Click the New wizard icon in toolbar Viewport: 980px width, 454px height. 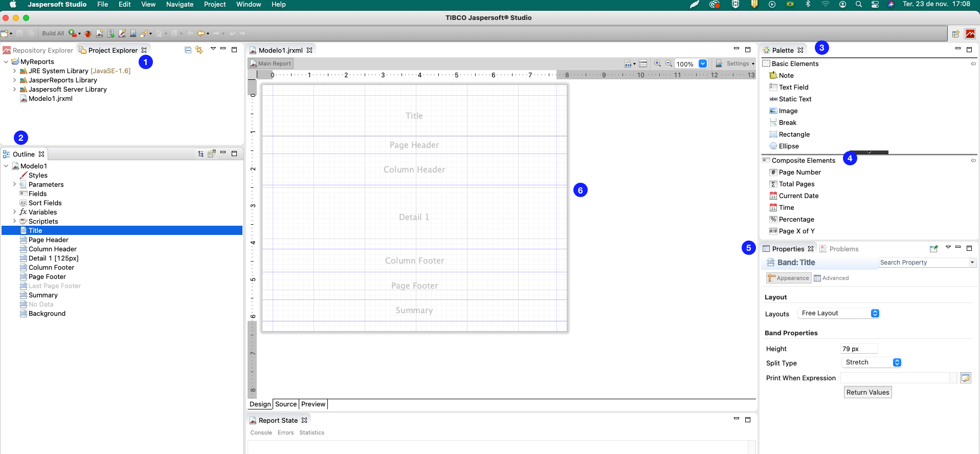[5, 33]
